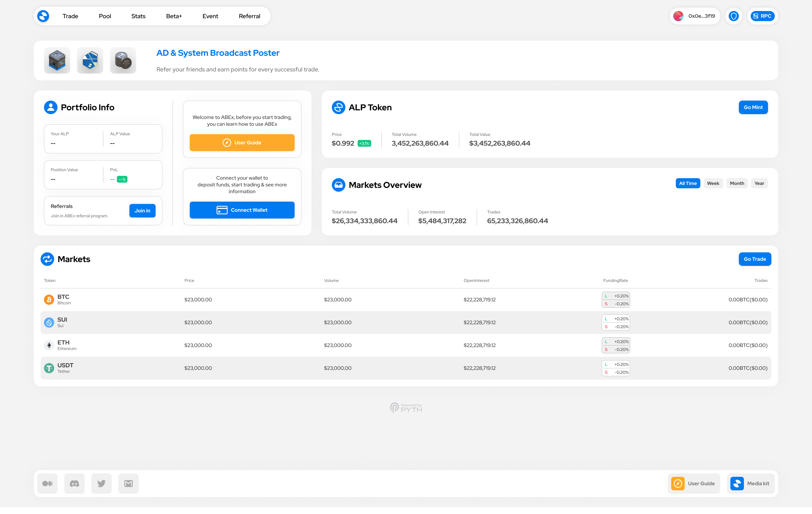Open the Medium social icon
The height and width of the screenshot is (514, 812).
click(x=47, y=483)
